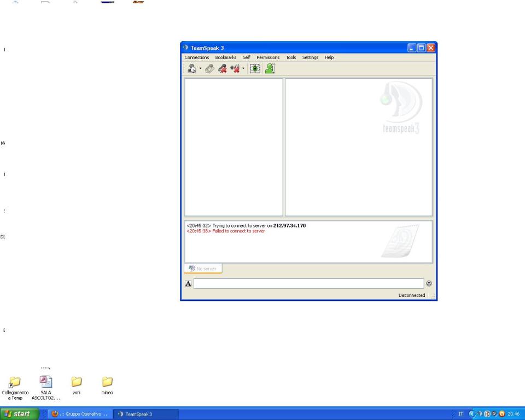Toggle the green eye channel subscribe icon
This screenshot has width=525, height=420.
tap(255, 69)
